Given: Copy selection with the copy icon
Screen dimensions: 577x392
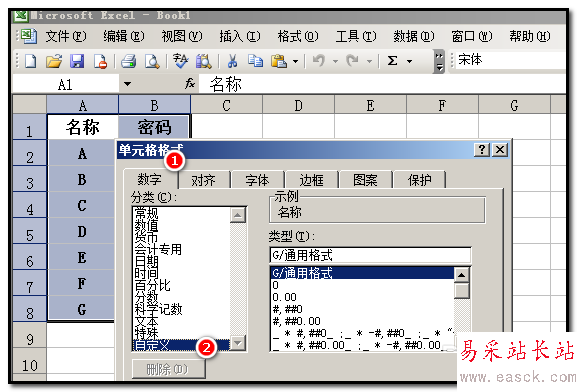Looking at the screenshot, I should click(x=255, y=61).
